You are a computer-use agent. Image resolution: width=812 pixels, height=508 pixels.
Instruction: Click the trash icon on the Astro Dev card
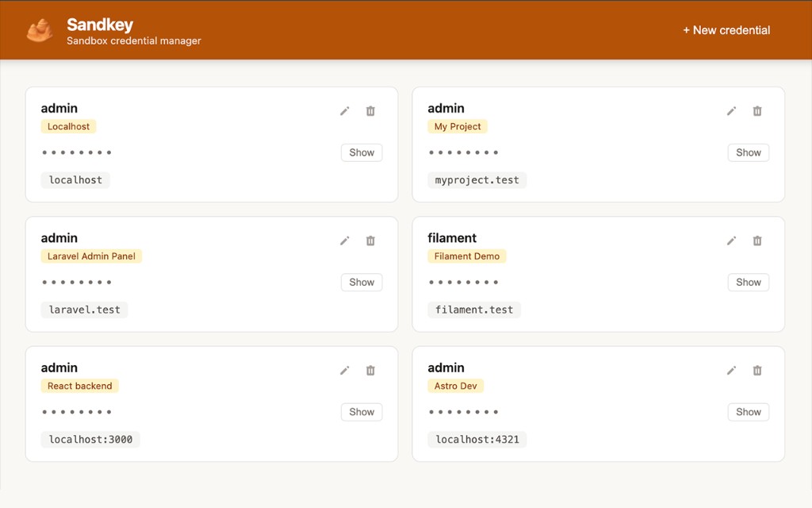pos(757,371)
